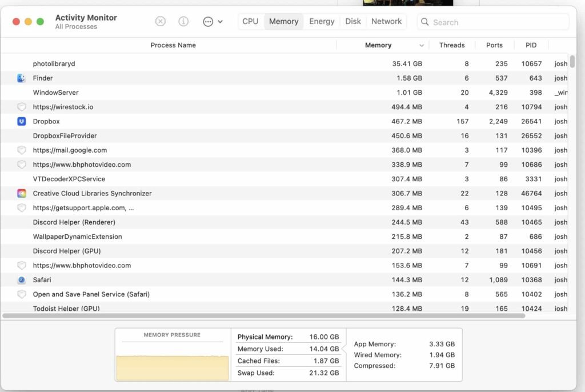
Task: Select the Safari app icon
Action: point(21,279)
